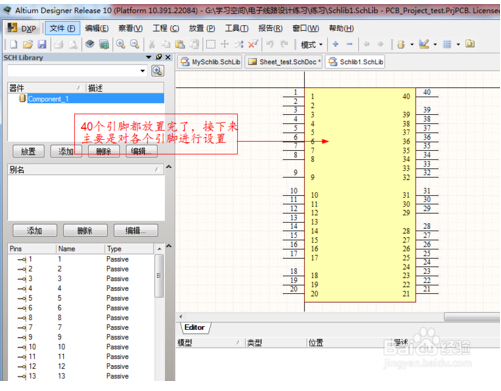Image resolution: width=501 pixels, height=391 pixels.
Task: Switch to Sheet_test.SchDoc tab
Action: coord(284,62)
